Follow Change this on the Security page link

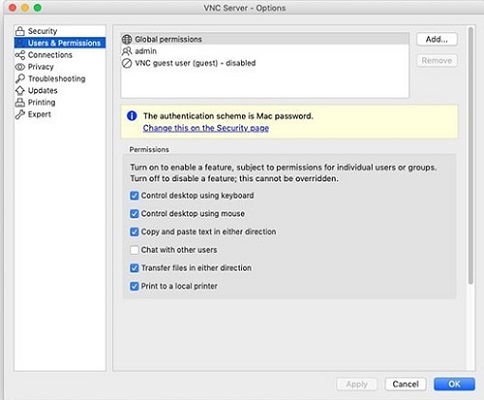pos(206,128)
